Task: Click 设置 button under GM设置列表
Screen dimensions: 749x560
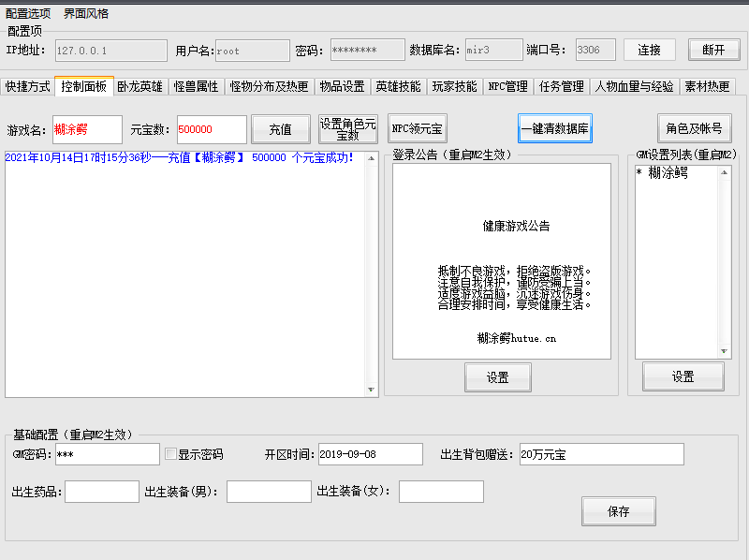Action: (x=683, y=376)
